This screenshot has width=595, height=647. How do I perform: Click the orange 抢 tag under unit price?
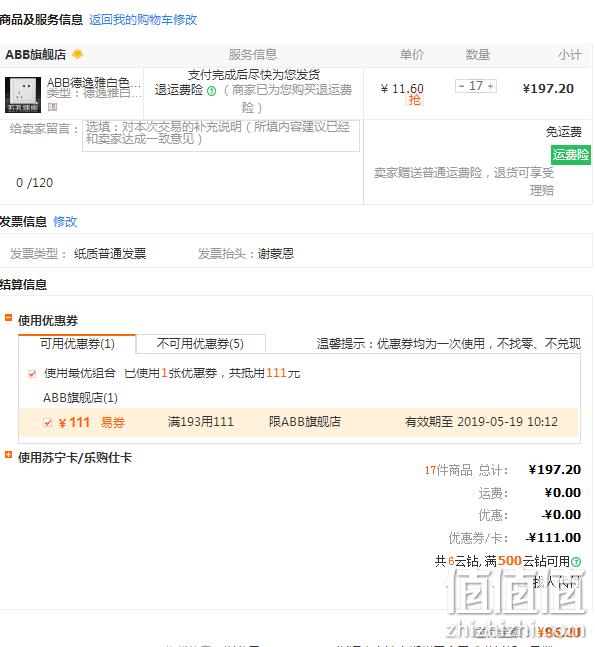point(414,100)
